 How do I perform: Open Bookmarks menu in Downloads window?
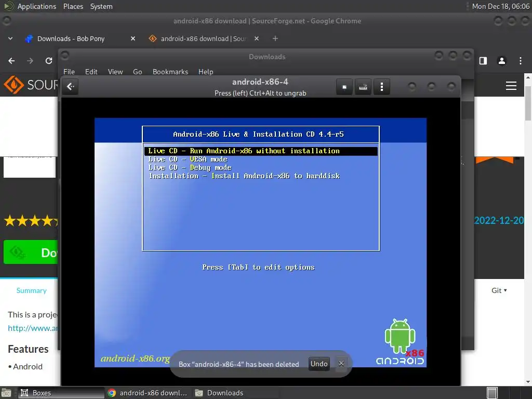coord(170,72)
